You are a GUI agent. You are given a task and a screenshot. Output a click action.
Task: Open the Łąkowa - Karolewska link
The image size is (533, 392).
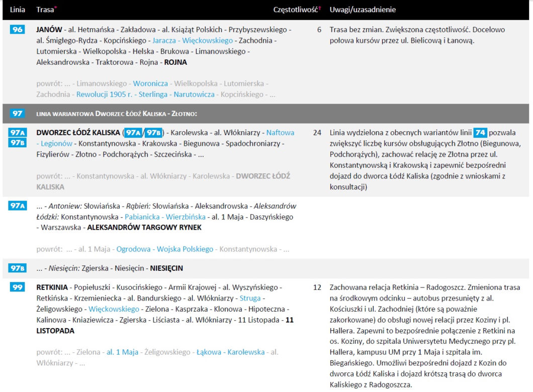pyautogui.click(x=230, y=352)
